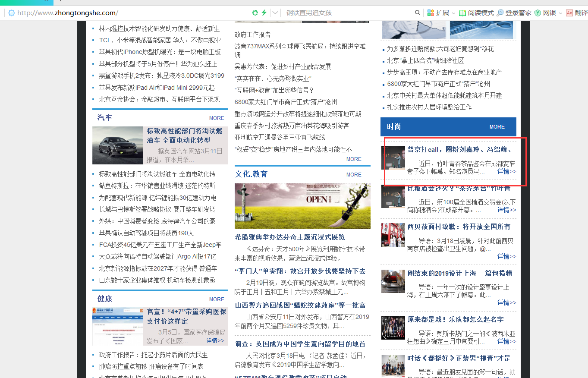Open the 扩展 extensions button
Screen dimensions: 588x378
click(438, 13)
